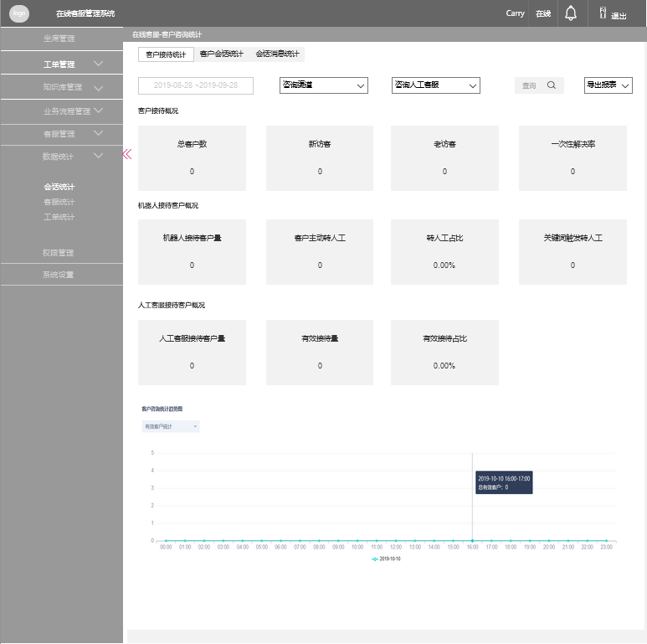Click the round logo icon
Image resolution: width=647 pixels, height=644 pixels.
pyautogui.click(x=19, y=13)
